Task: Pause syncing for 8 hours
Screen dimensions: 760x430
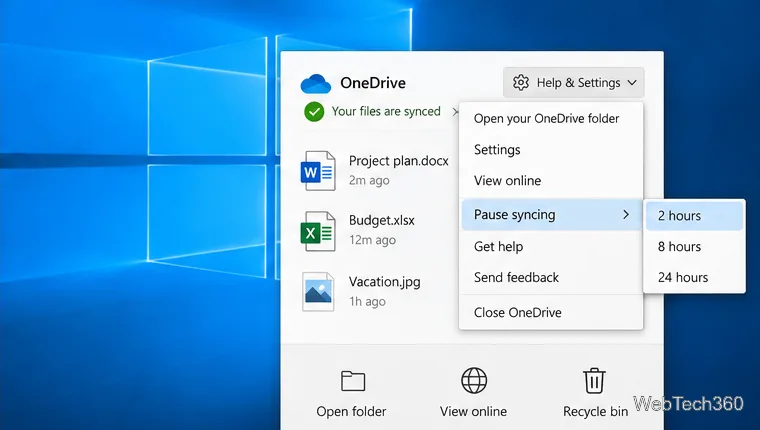Action: pos(694,247)
